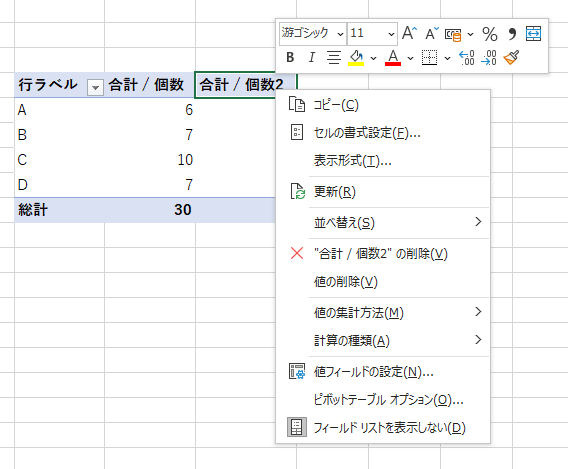
Task: Apply percent style formatting
Action: tap(490, 34)
